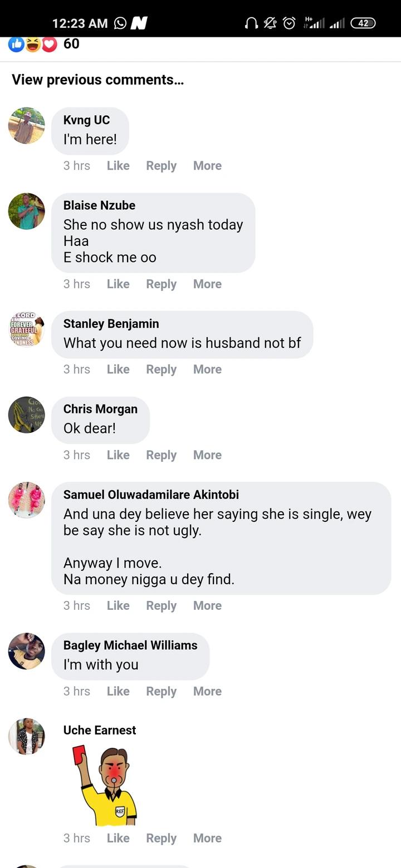Viewport: 401px width, 868px height.
Task: Like Chris Morgan's "Ok dear!" comment
Action: click(118, 455)
